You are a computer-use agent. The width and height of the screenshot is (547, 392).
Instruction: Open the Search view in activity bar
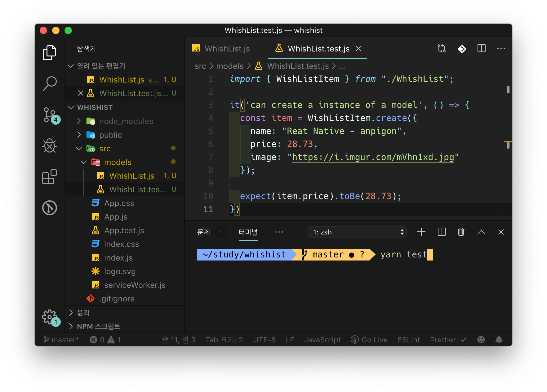[x=49, y=83]
